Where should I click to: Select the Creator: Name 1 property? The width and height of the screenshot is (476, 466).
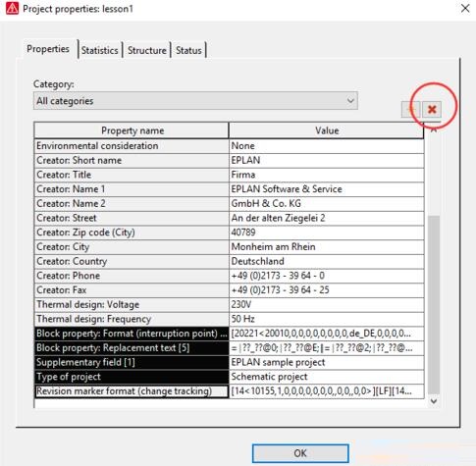[132, 189]
